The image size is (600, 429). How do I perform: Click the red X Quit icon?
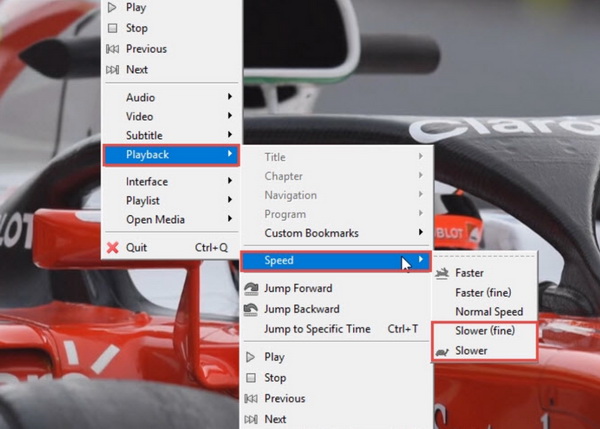click(x=112, y=248)
